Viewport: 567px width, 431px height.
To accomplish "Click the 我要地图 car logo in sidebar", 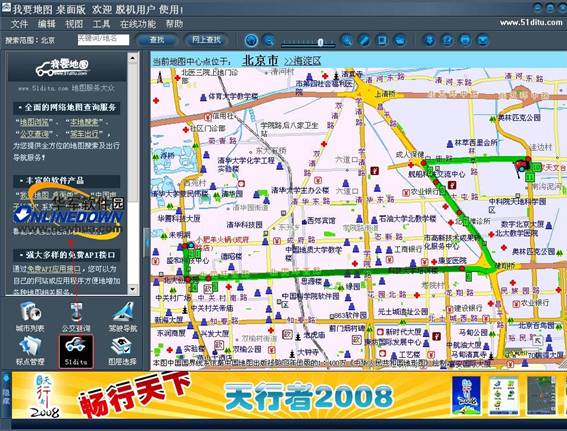I will point(62,68).
